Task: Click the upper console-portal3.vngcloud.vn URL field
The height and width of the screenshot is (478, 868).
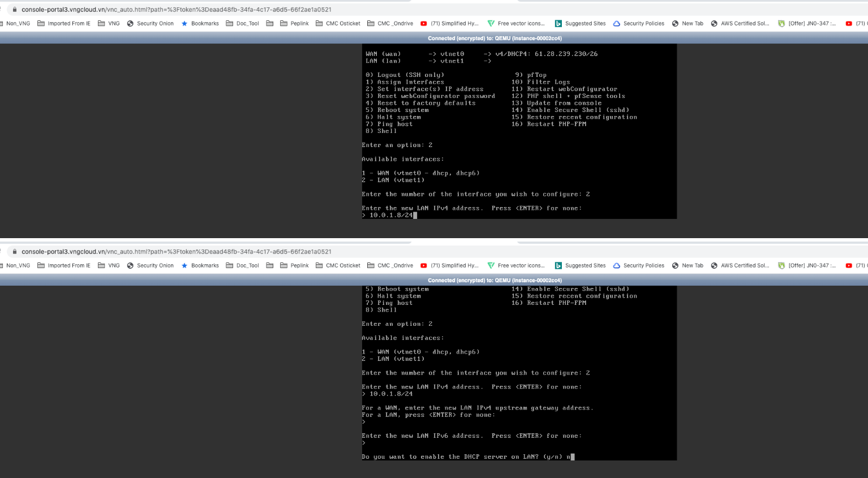Action: (x=177, y=10)
